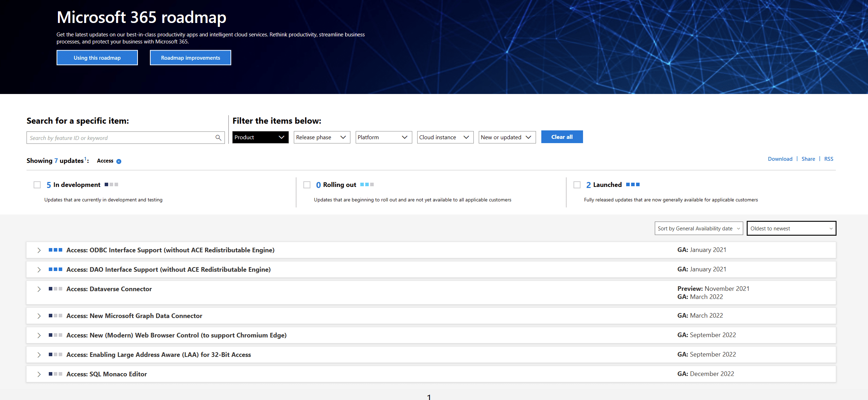Click the Clear all button

coord(562,137)
